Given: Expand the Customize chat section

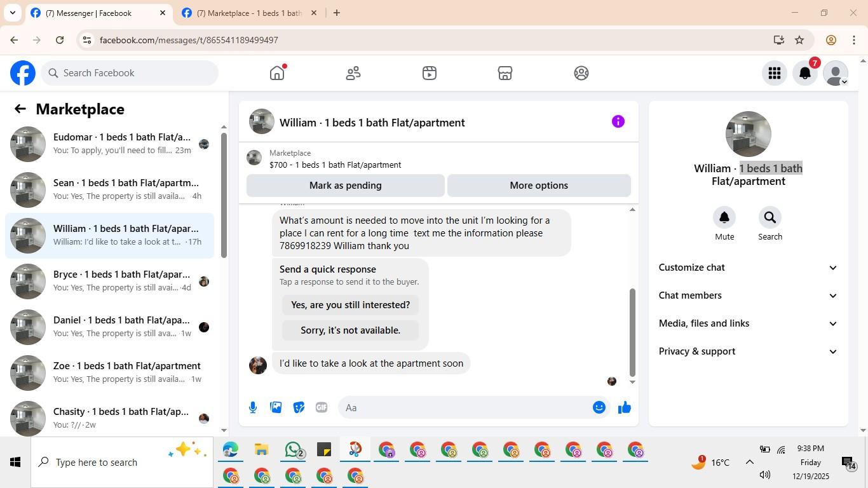Looking at the screenshot, I should point(749,268).
